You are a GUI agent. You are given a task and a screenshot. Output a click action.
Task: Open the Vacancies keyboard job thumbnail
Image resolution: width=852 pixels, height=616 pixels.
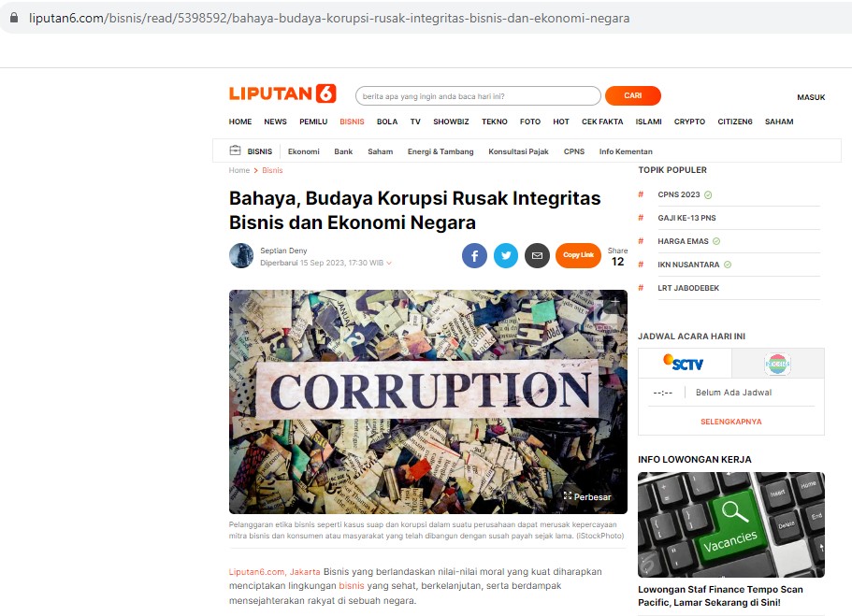click(x=730, y=524)
